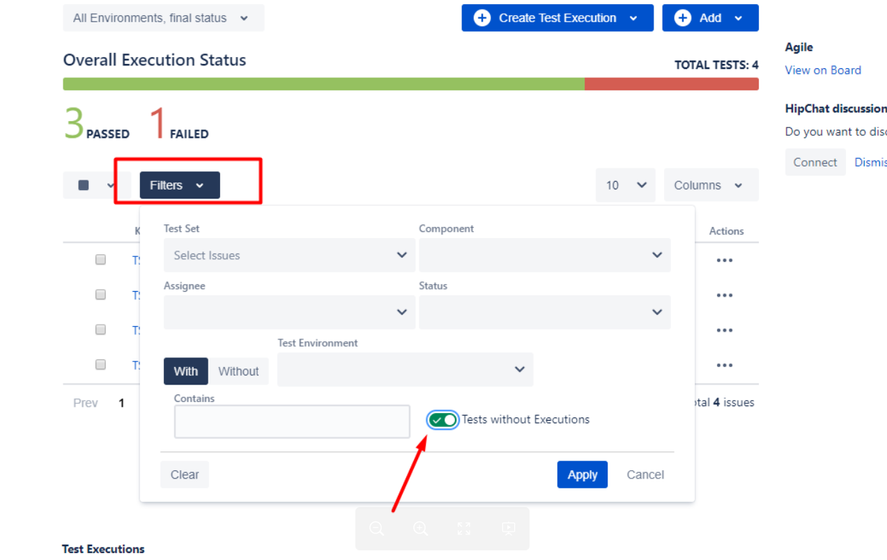
Task: Go to the Prev page
Action: point(85,403)
